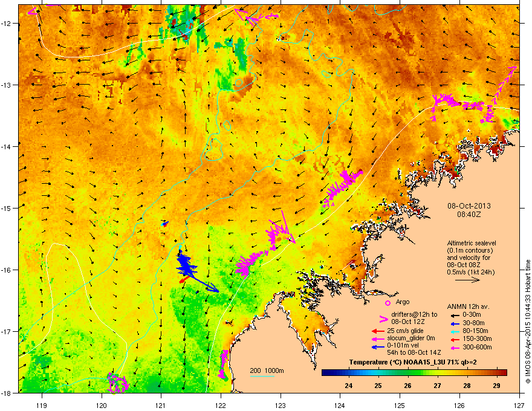Screen dimensions: 532x411
Task: Click the longitude axis label 123
Action: (x=281, y=405)
